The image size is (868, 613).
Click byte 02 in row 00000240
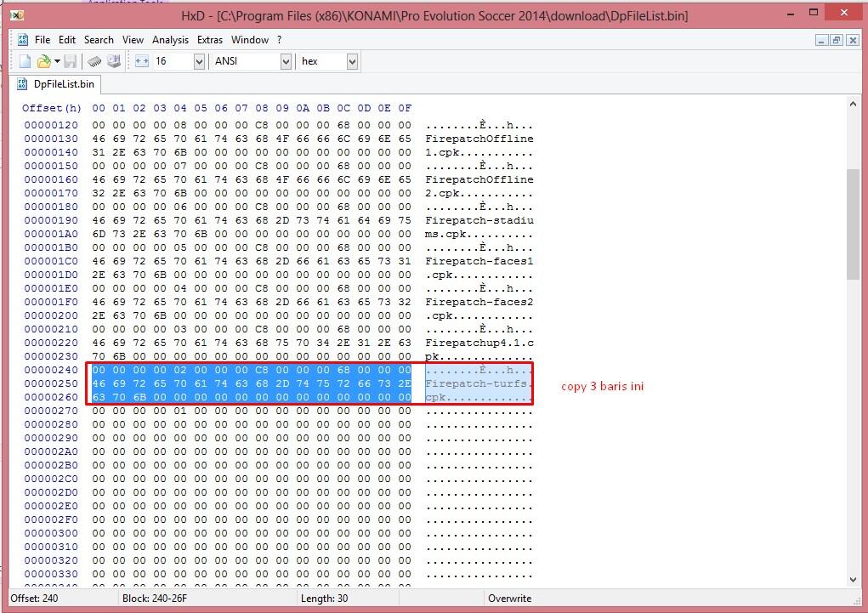[x=180, y=370]
